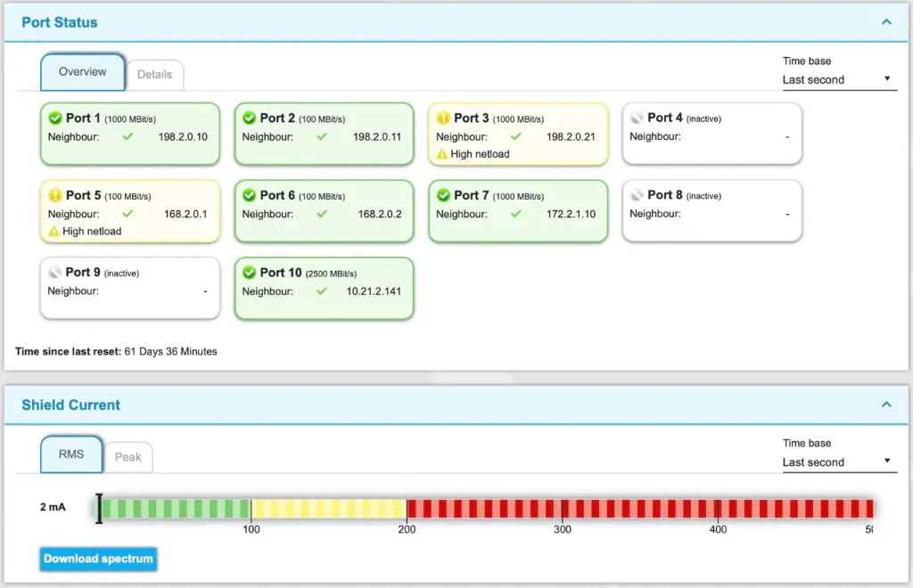The height and width of the screenshot is (588, 913).
Task: Click the inactive status icon on Port 4
Action: click(x=636, y=118)
